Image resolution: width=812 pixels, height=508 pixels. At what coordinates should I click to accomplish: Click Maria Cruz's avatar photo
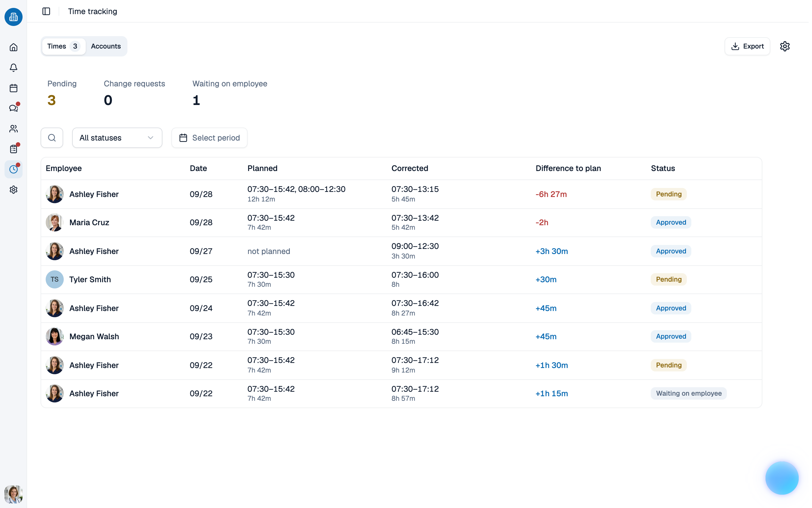tap(55, 222)
